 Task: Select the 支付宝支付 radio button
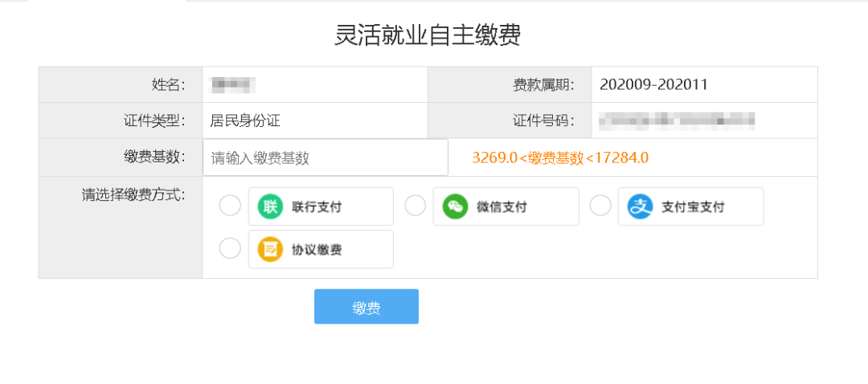tap(600, 206)
